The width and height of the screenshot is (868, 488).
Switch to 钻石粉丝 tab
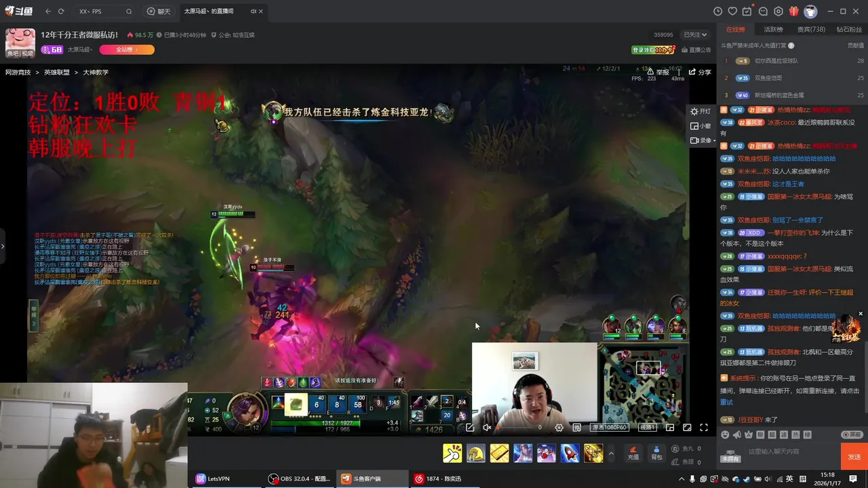(x=850, y=29)
